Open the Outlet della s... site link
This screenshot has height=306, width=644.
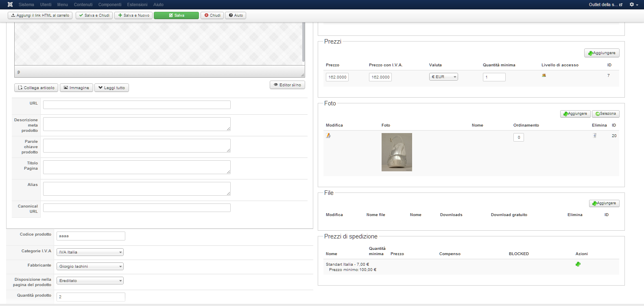point(606,4)
